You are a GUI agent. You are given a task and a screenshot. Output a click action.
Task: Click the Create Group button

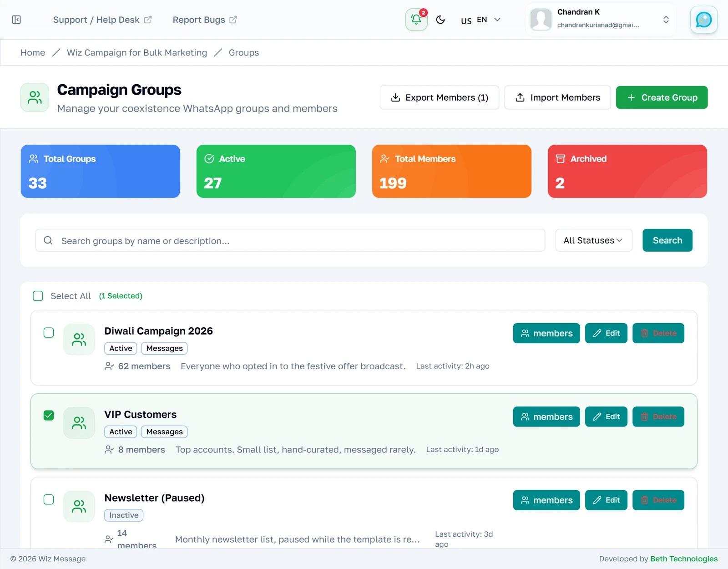pos(662,97)
